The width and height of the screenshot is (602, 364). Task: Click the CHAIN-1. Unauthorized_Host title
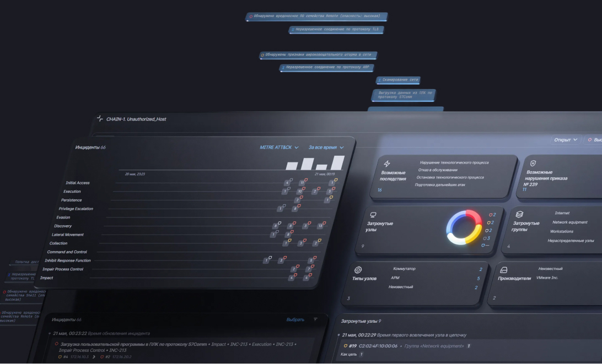136,119
